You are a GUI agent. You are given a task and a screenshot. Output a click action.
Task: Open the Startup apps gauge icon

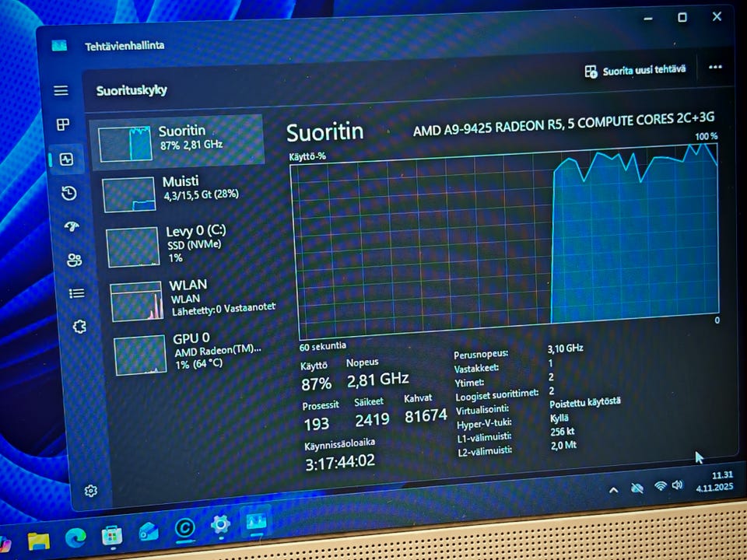[72, 226]
